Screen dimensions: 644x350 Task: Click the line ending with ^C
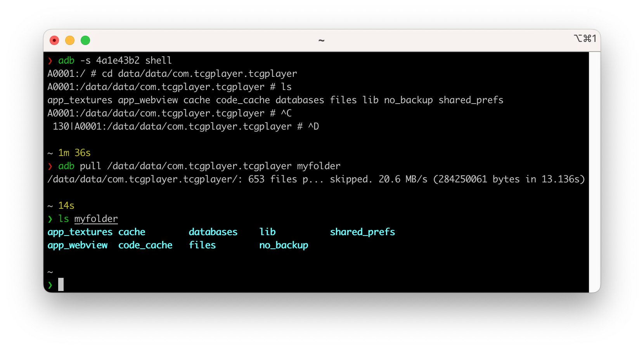click(x=170, y=113)
